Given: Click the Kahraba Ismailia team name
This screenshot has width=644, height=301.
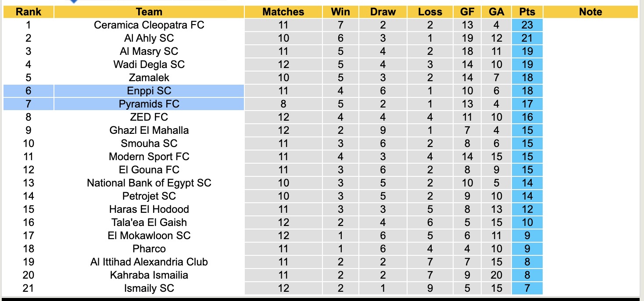Looking at the screenshot, I should pyautogui.click(x=149, y=275).
